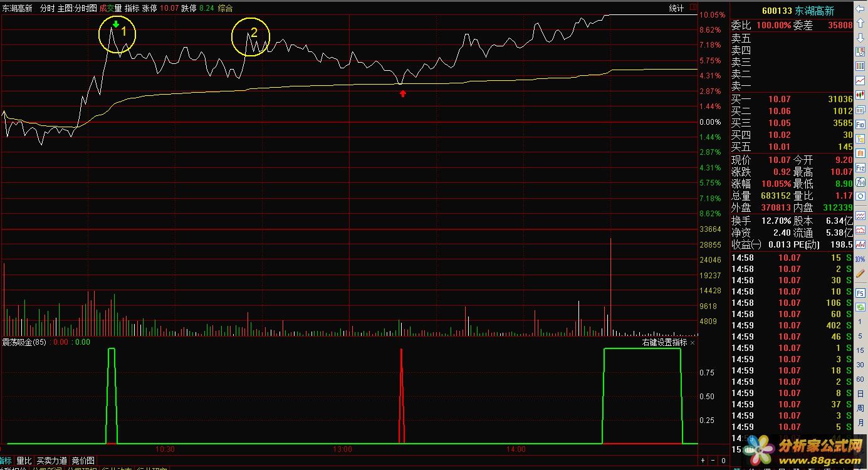Screen dimensions: 868x470
Task: Go to previous stock with up arrow
Action: coord(860,22)
